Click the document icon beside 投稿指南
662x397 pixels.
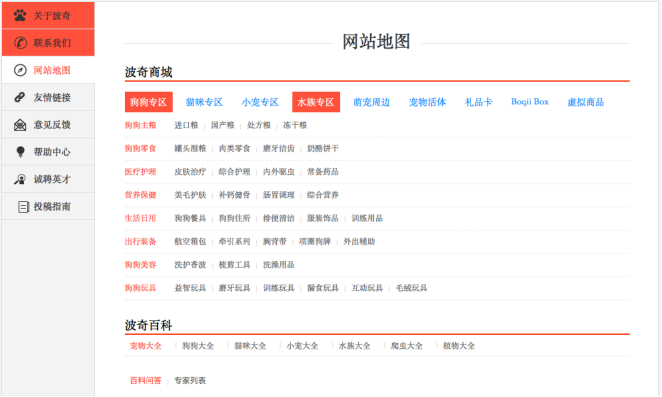coord(23,207)
